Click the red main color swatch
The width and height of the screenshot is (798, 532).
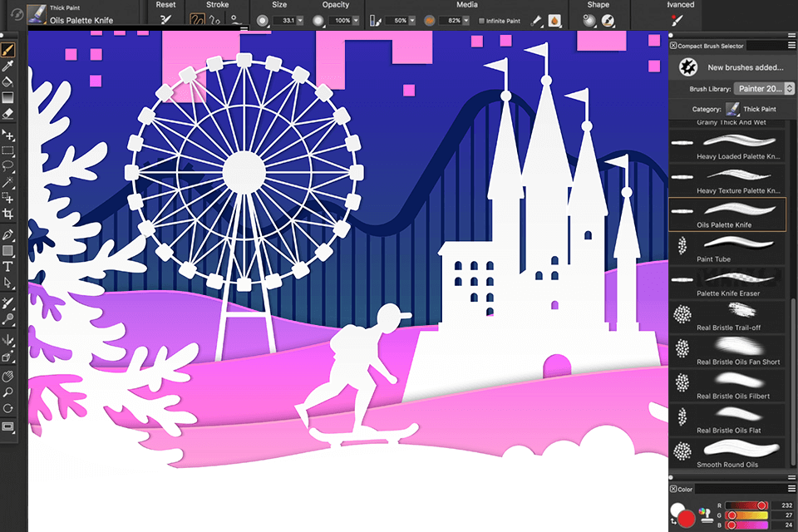(x=687, y=517)
